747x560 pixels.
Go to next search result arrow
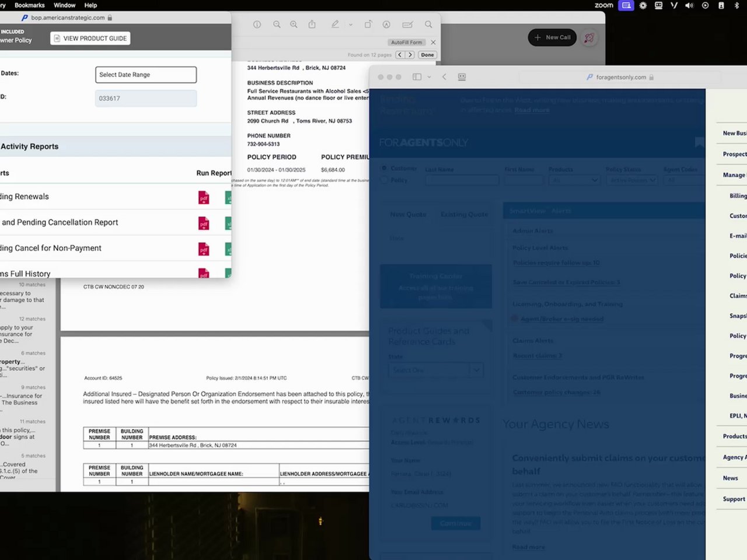point(410,55)
